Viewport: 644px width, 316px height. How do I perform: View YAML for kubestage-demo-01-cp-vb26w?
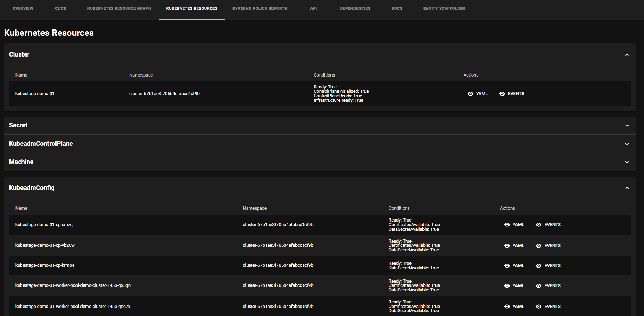click(514, 246)
